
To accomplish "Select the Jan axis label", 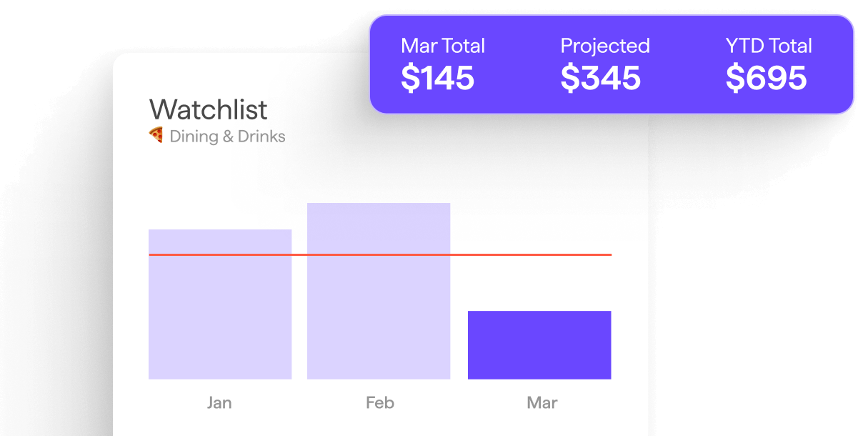I will (x=219, y=402).
